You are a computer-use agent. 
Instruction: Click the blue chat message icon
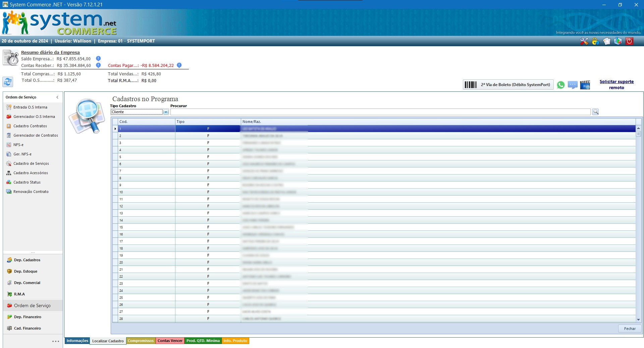point(573,85)
